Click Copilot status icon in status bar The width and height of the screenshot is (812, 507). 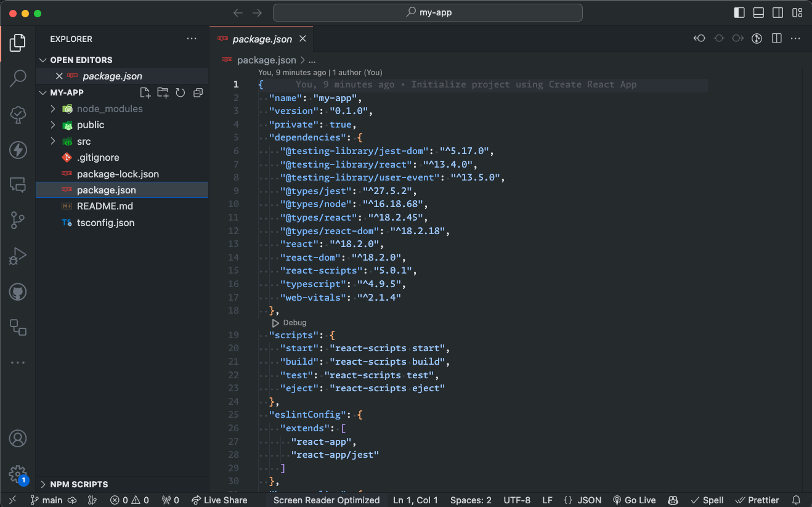(x=673, y=500)
